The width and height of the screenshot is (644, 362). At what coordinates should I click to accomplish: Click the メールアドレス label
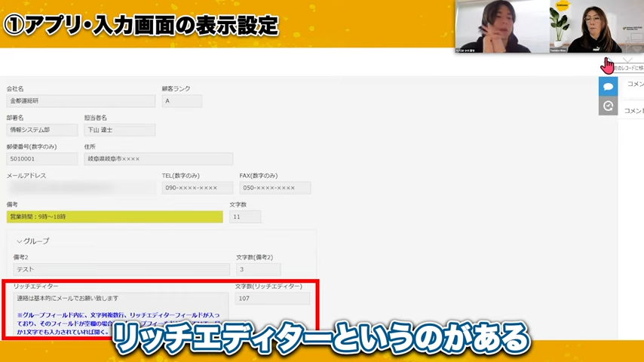tap(26, 176)
